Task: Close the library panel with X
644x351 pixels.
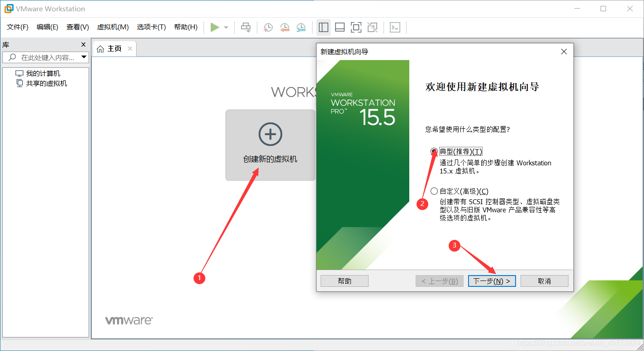Action: click(83, 44)
